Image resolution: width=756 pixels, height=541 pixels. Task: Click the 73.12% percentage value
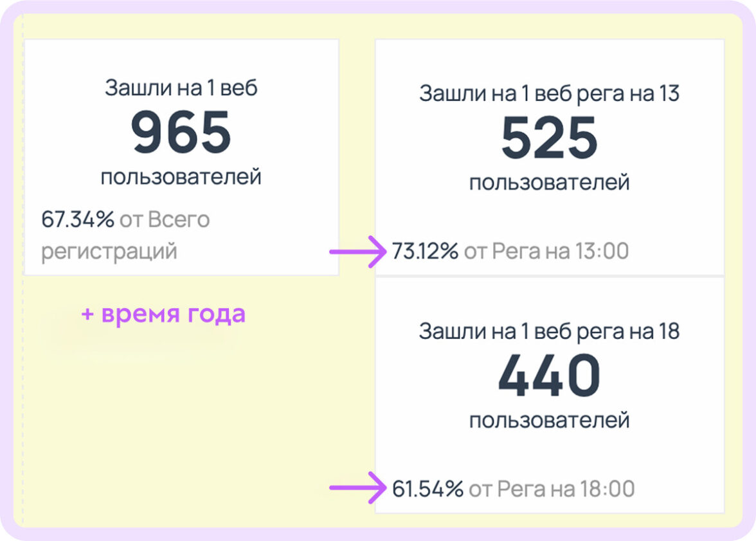pyautogui.click(x=425, y=252)
